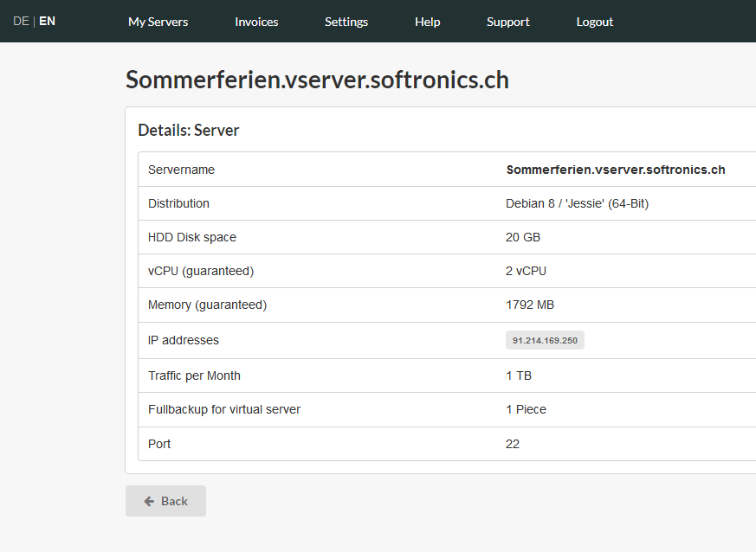Open the Help page

point(427,22)
